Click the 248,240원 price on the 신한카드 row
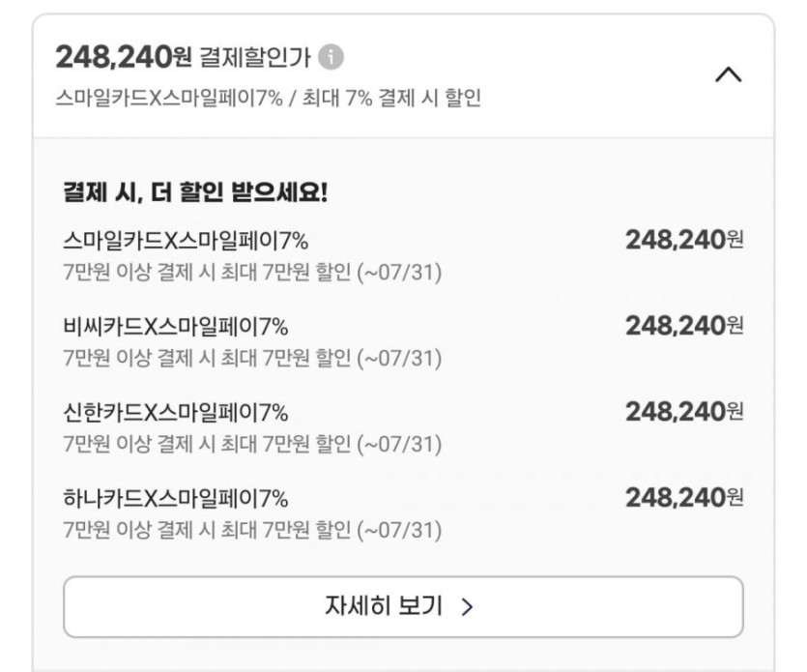 (684, 412)
